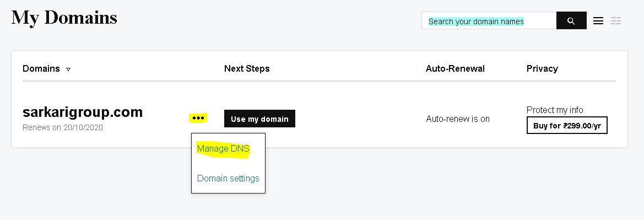This screenshot has width=644, height=220.
Task: Open the three-dot menu for sarkarigroup.com
Action: [x=198, y=119]
